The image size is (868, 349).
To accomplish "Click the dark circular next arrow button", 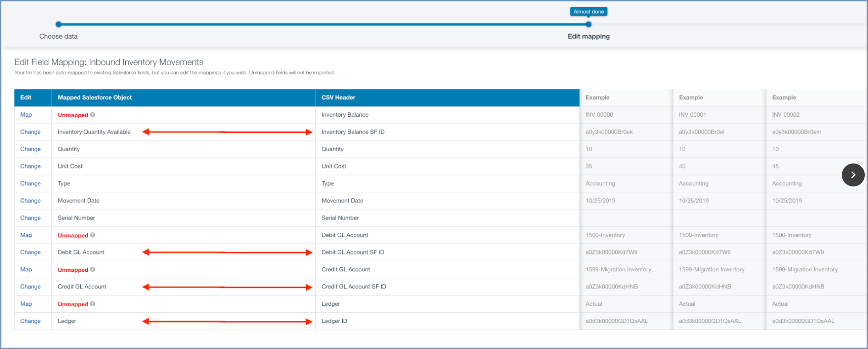I will [853, 175].
